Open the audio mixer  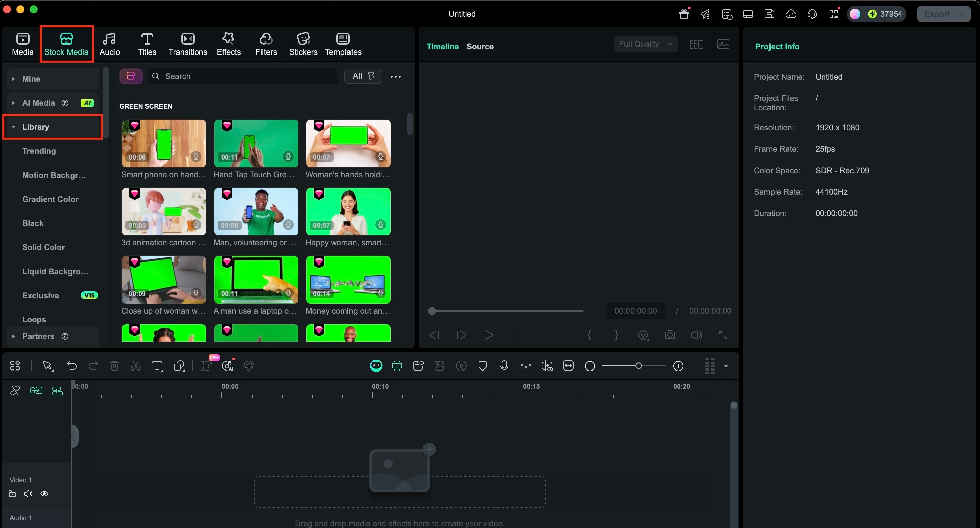click(x=525, y=366)
